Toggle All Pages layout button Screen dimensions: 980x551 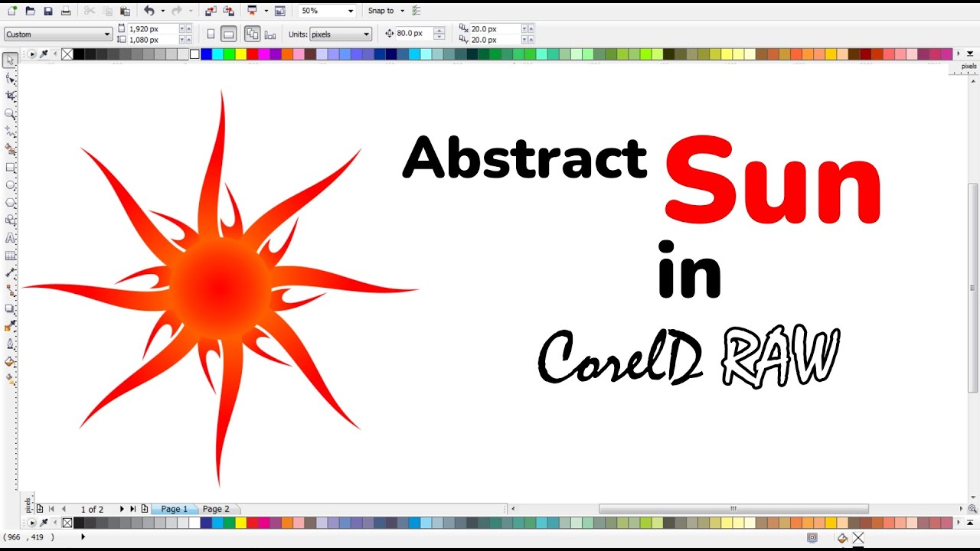[x=252, y=34]
